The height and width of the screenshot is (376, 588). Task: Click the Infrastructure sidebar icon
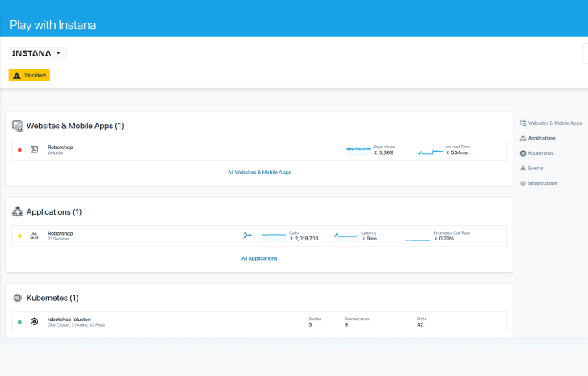click(523, 183)
